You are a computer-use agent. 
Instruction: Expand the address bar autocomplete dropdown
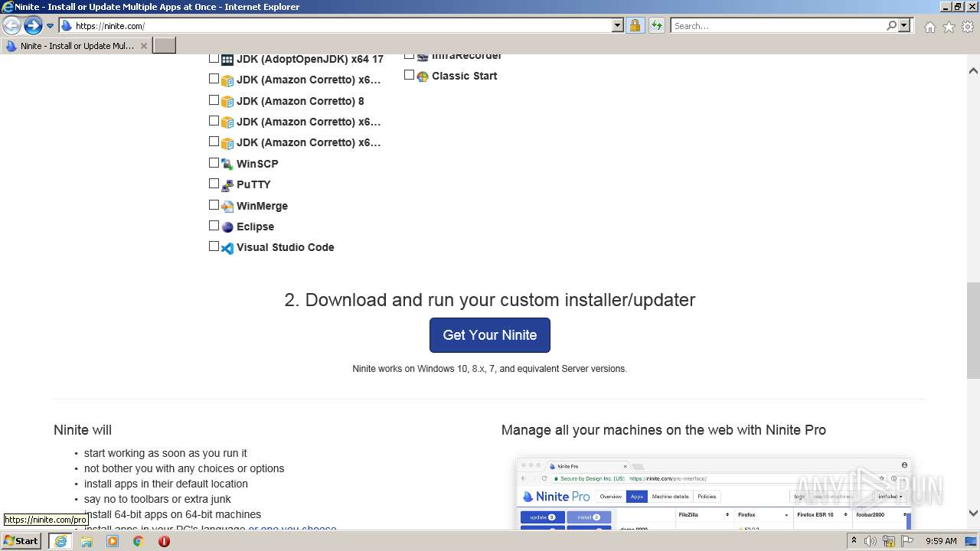[x=618, y=25]
